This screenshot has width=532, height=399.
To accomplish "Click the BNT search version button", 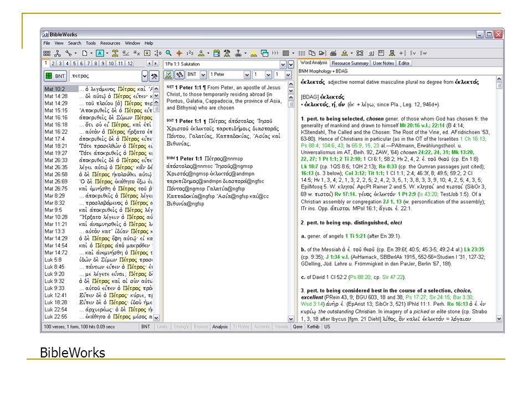I will (x=55, y=76).
